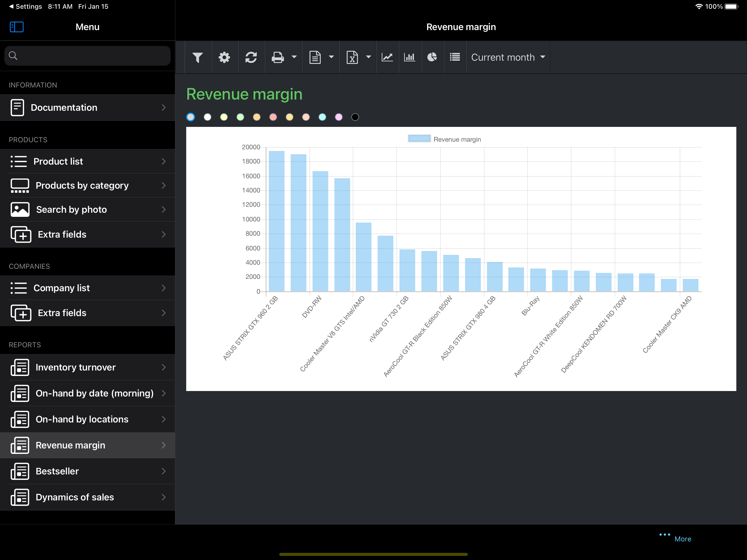Open report settings gear icon

pyautogui.click(x=224, y=57)
